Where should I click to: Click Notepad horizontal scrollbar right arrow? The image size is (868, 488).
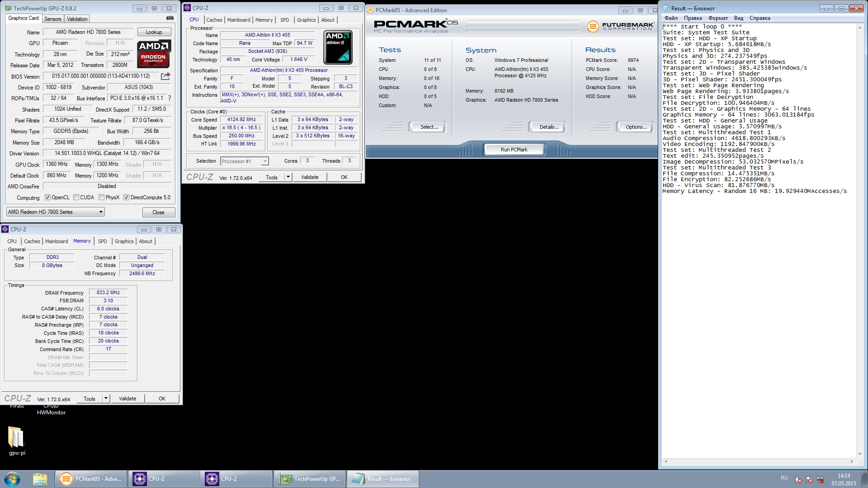pyautogui.click(x=852, y=461)
